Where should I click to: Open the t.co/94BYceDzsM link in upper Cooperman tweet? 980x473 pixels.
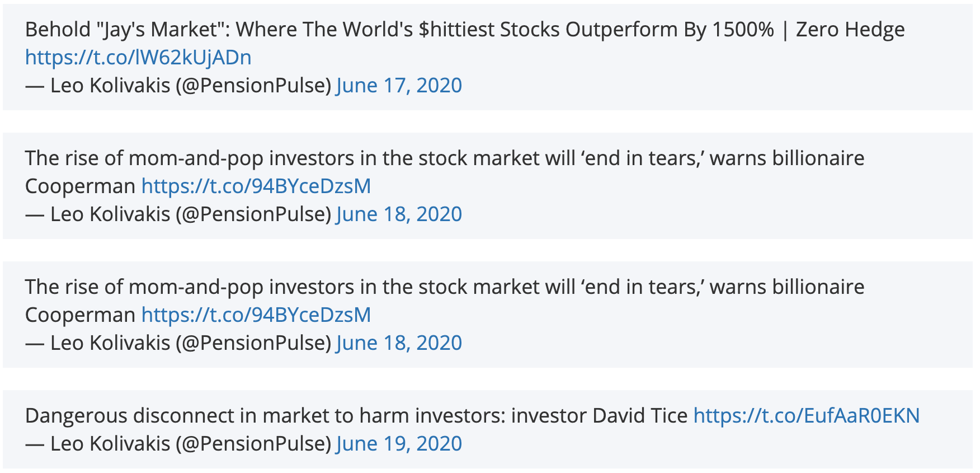pyautogui.click(x=256, y=186)
